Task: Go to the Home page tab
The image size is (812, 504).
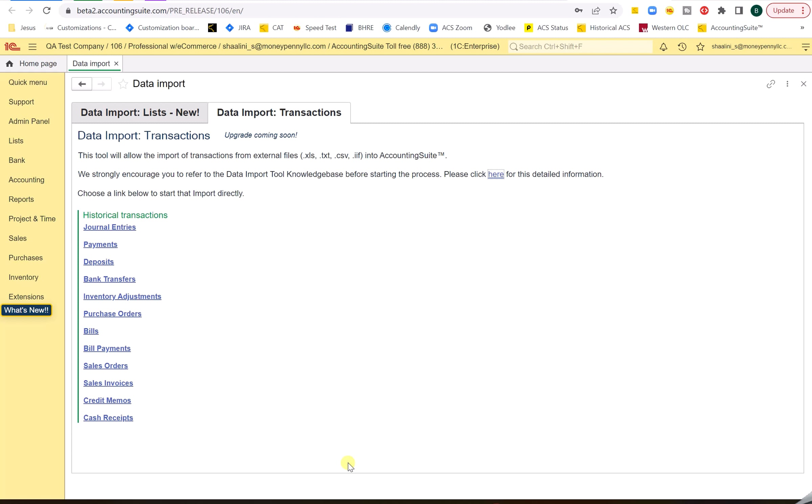Action: pyautogui.click(x=31, y=64)
